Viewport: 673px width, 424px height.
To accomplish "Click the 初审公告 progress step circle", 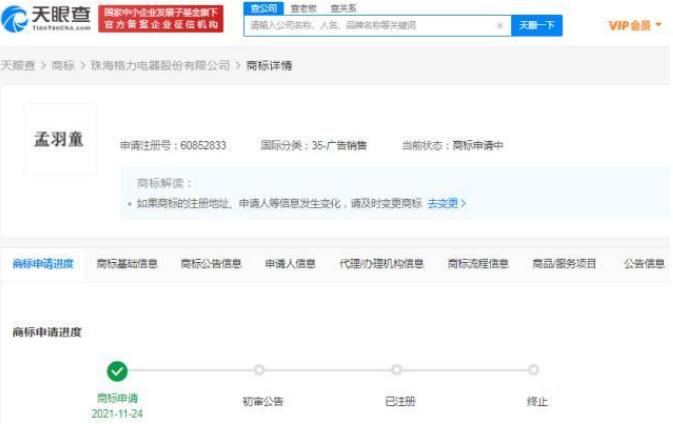I will click(259, 369).
